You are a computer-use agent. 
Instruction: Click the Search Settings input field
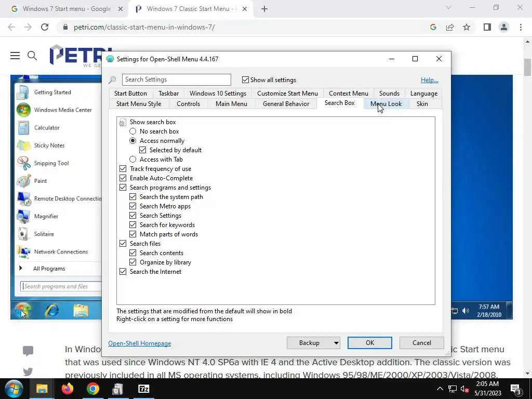[x=177, y=79]
